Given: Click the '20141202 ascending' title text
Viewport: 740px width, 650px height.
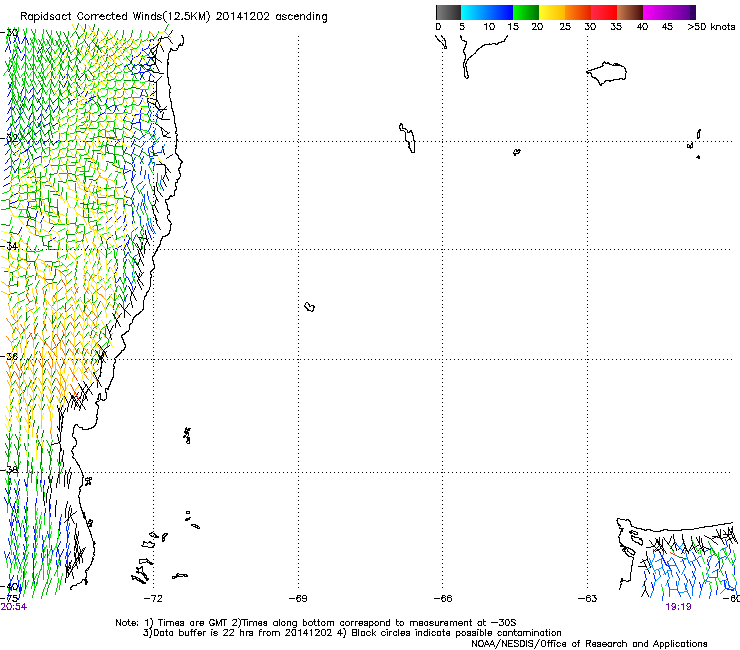Looking at the screenshot, I should (x=272, y=17).
